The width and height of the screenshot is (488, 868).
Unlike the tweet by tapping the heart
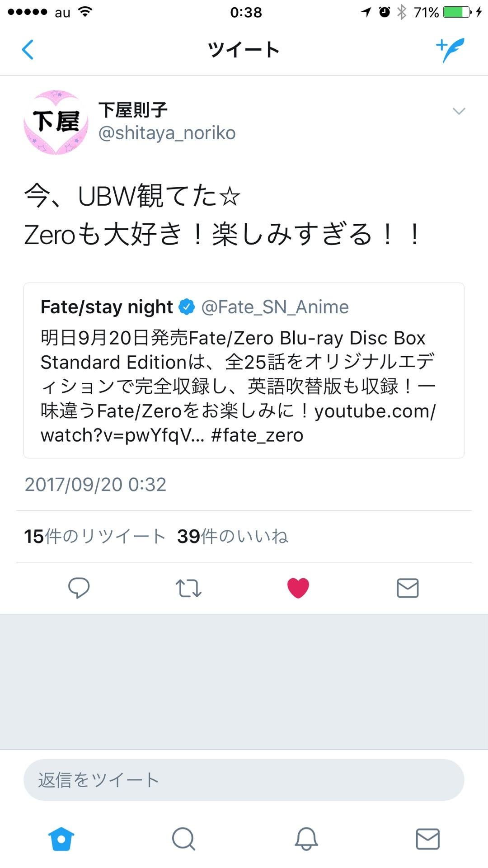click(298, 588)
